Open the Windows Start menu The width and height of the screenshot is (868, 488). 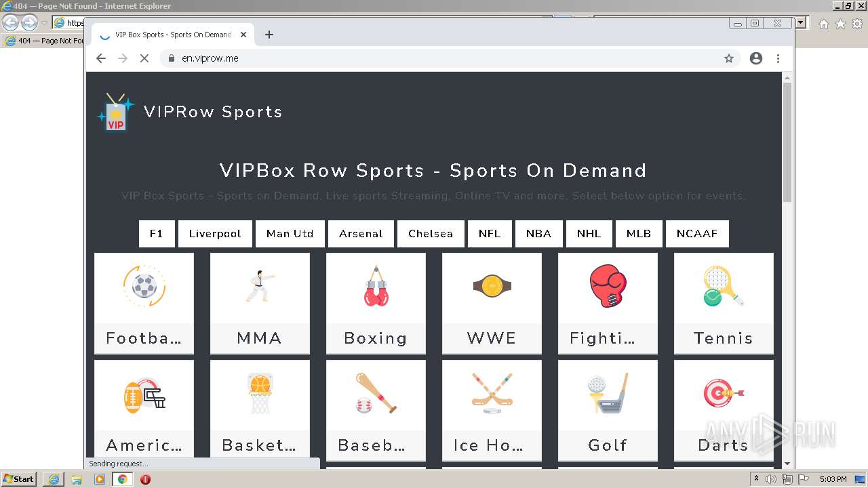pos(19,479)
